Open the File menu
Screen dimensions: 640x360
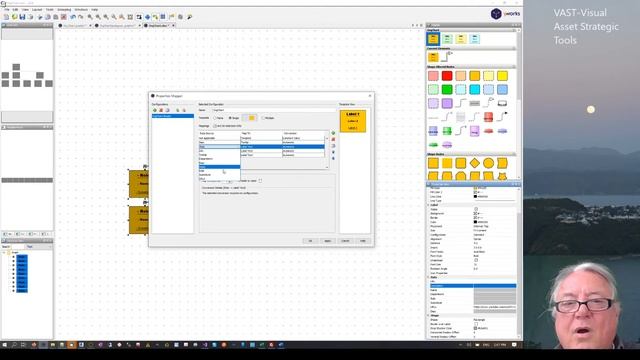pyautogui.click(x=7, y=9)
